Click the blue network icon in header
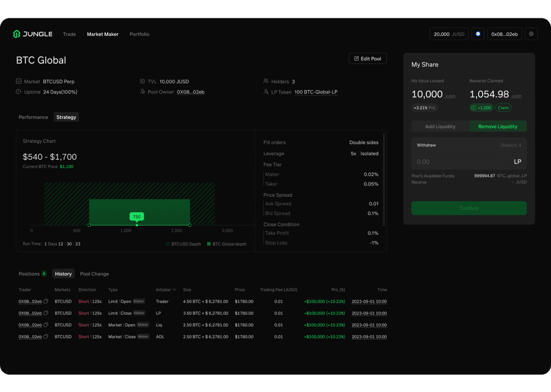Viewport: 551px width, 392px height. (x=478, y=34)
